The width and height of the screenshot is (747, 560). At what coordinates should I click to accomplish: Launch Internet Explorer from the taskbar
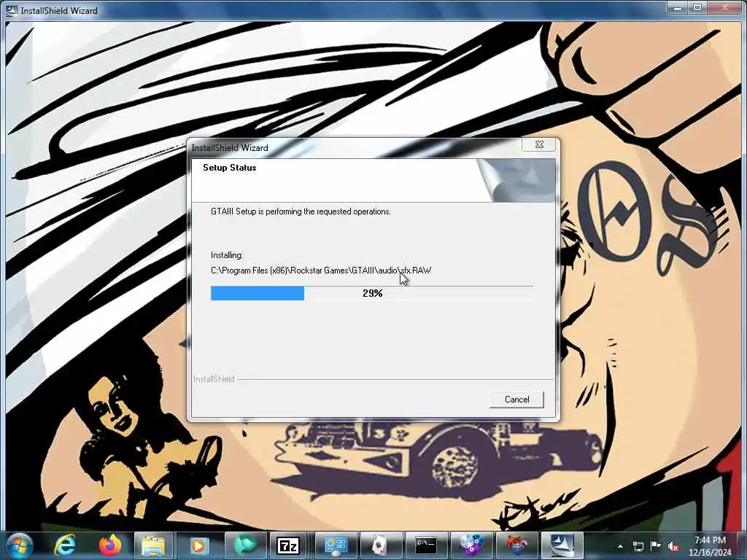(x=64, y=545)
